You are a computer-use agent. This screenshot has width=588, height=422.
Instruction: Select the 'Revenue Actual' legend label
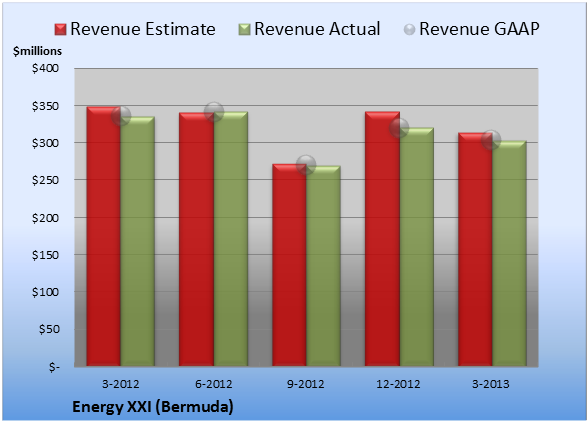click(x=317, y=29)
